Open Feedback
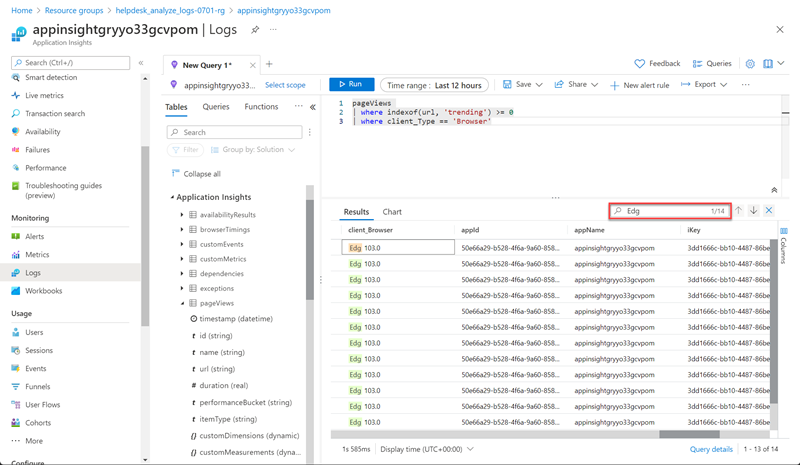The image size is (800, 465). (x=657, y=64)
